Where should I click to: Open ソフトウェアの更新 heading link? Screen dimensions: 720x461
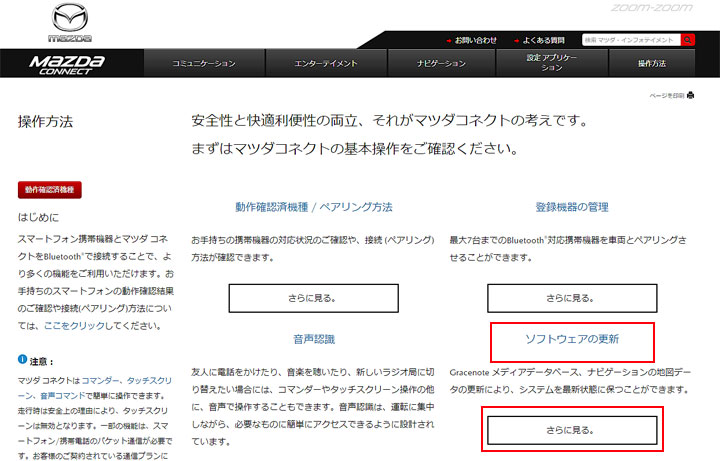click(x=572, y=339)
